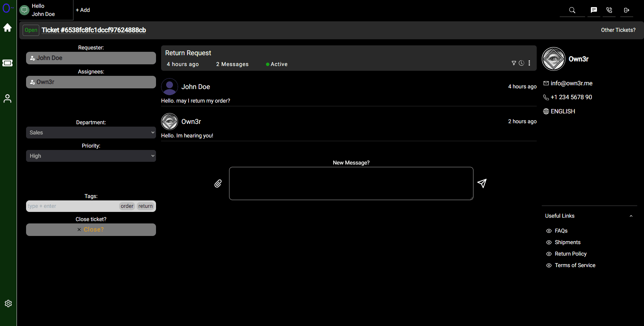Toggle the eye icon beside Terms of Service
The image size is (644, 326).
click(549, 265)
